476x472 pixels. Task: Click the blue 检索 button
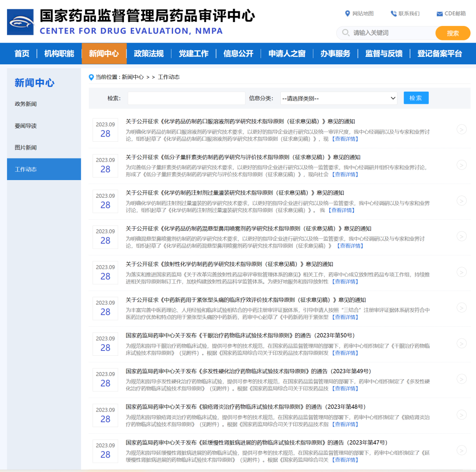416,98
